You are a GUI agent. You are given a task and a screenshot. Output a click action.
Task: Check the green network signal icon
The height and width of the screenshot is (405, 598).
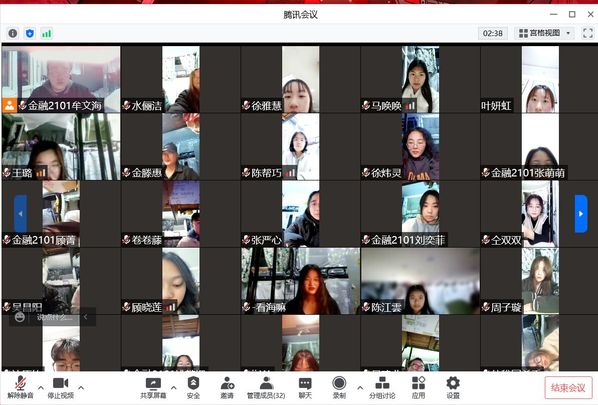pyautogui.click(x=47, y=34)
